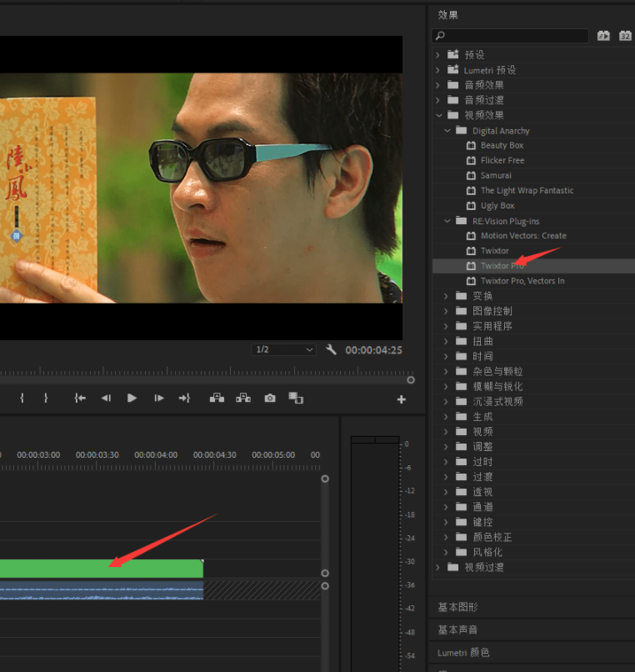Click the Mark Out bracket icon
This screenshot has height=672, width=635.
click(x=46, y=399)
